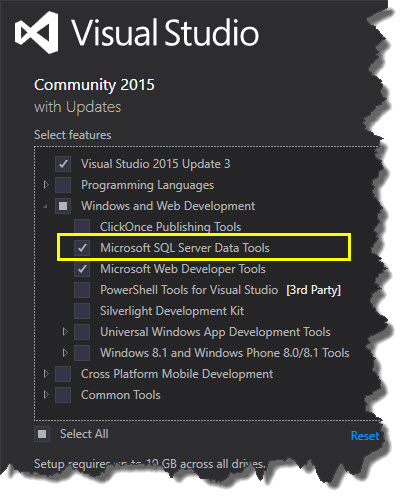Click the Programming Languages label
Image resolution: width=410 pixels, height=504 pixels.
pos(147,185)
